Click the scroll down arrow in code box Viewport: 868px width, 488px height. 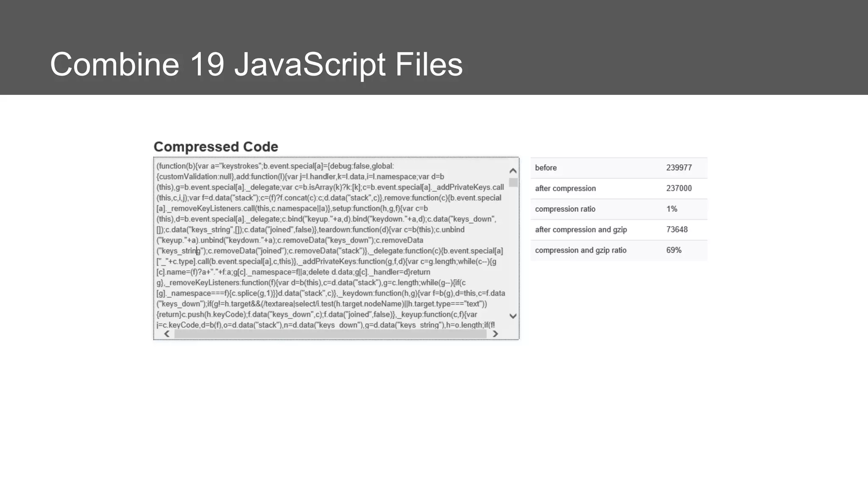click(513, 316)
